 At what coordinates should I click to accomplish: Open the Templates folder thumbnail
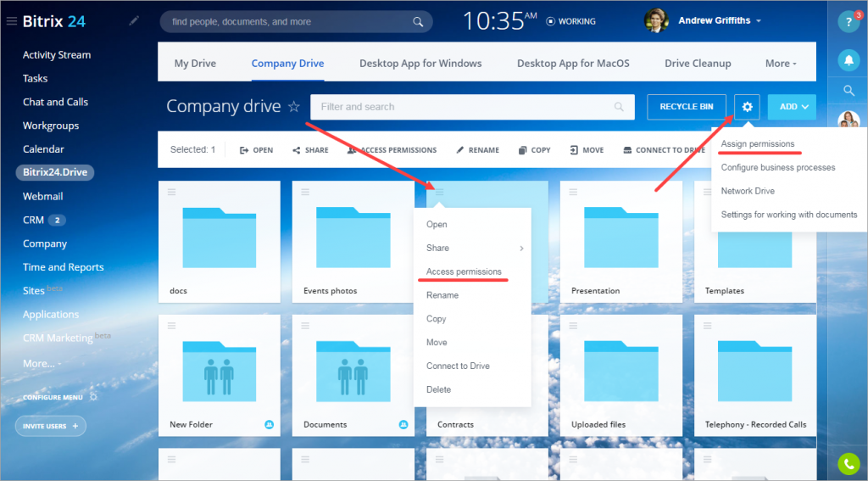(x=754, y=242)
